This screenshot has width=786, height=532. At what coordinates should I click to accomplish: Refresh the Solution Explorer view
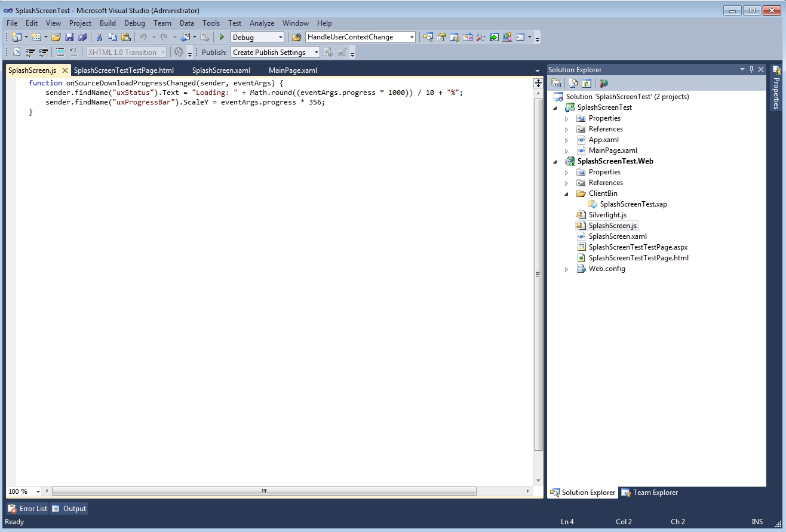(587, 84)
